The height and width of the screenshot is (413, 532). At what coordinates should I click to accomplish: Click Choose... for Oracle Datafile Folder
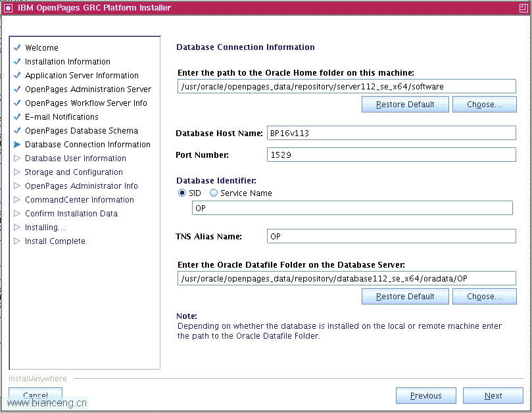[x=484, y=296]
